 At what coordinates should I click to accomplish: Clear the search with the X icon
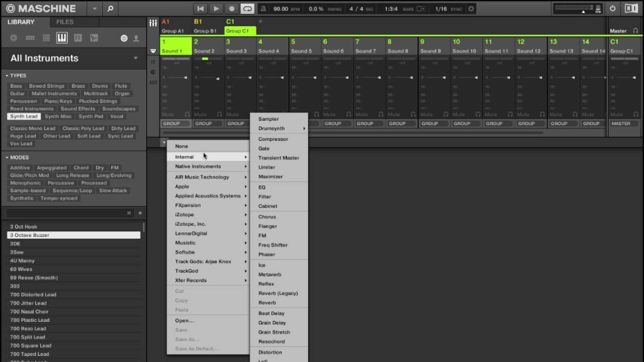click(x=129, y=213)
